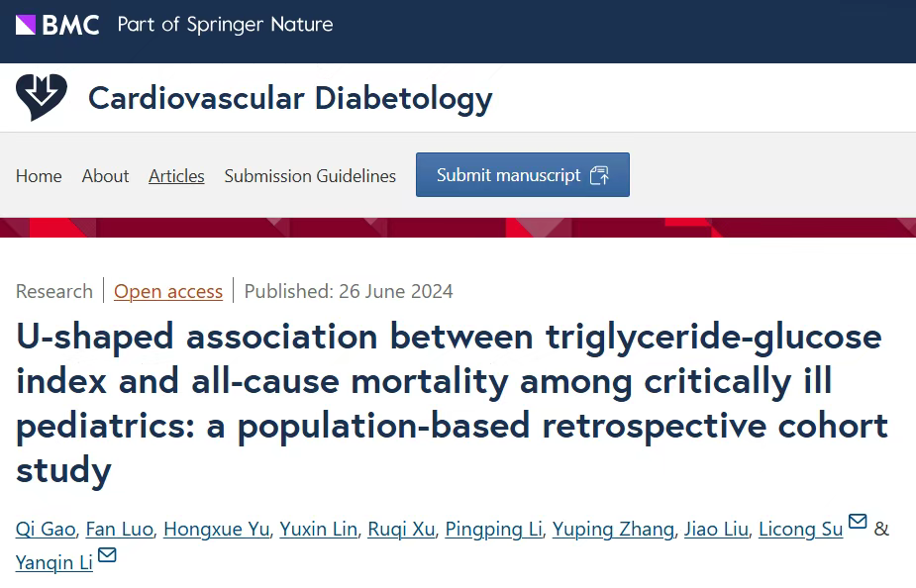Open author Yuxin Lin's details

[319, 529]
